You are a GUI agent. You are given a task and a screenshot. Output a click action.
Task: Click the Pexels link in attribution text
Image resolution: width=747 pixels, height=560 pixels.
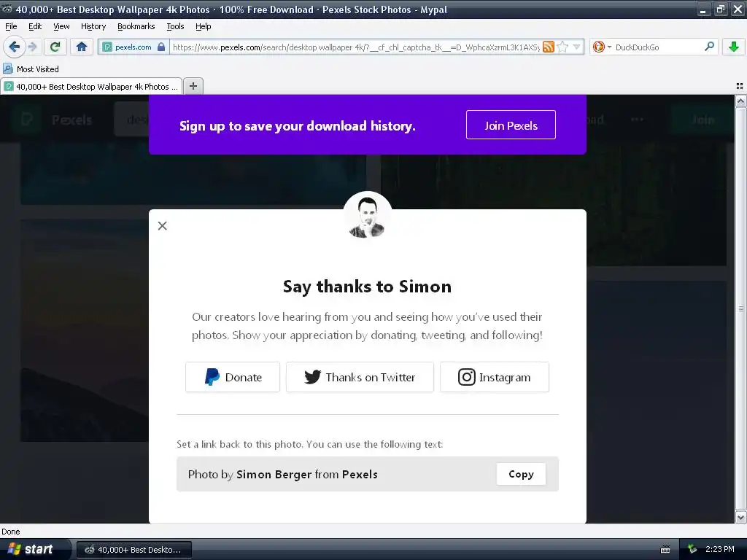point(360,474)
